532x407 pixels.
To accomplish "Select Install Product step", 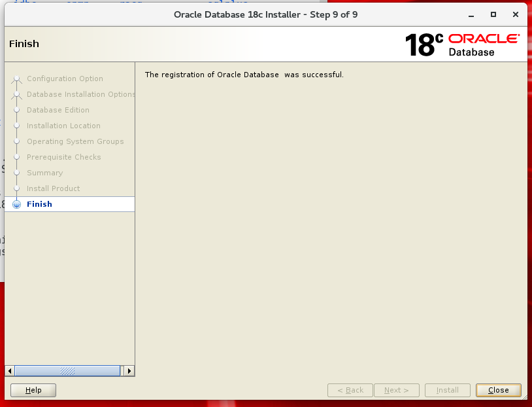I will click(54, 188).
